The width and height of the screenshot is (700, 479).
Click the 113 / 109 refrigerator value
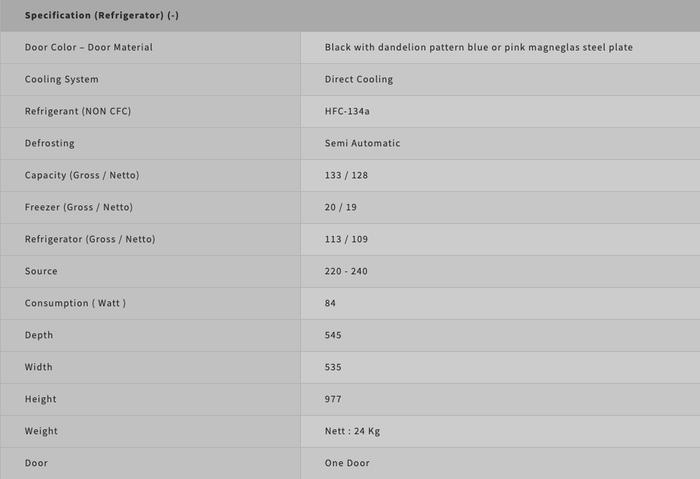pos(346,239)
